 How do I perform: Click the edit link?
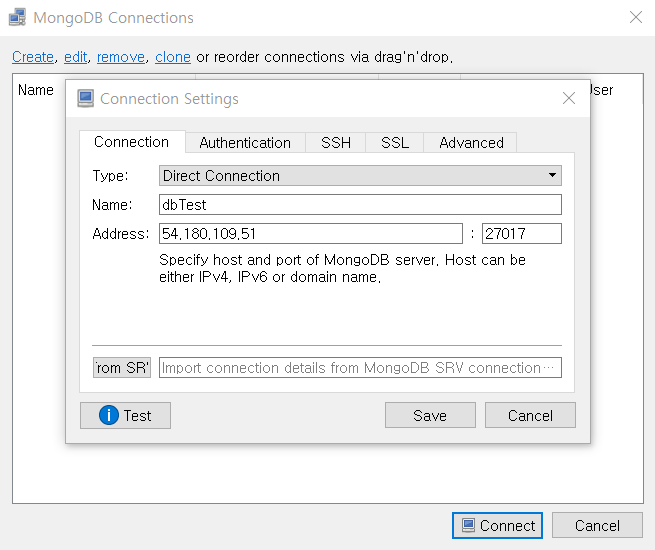pyautogui.click(x=76, y=57)
